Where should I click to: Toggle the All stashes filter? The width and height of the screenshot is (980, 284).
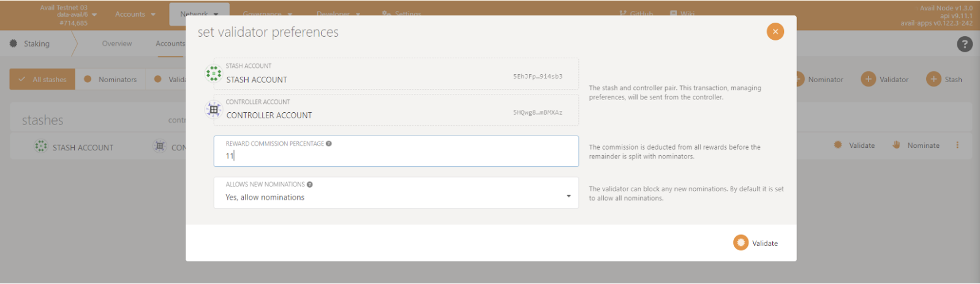coord(42,79)
